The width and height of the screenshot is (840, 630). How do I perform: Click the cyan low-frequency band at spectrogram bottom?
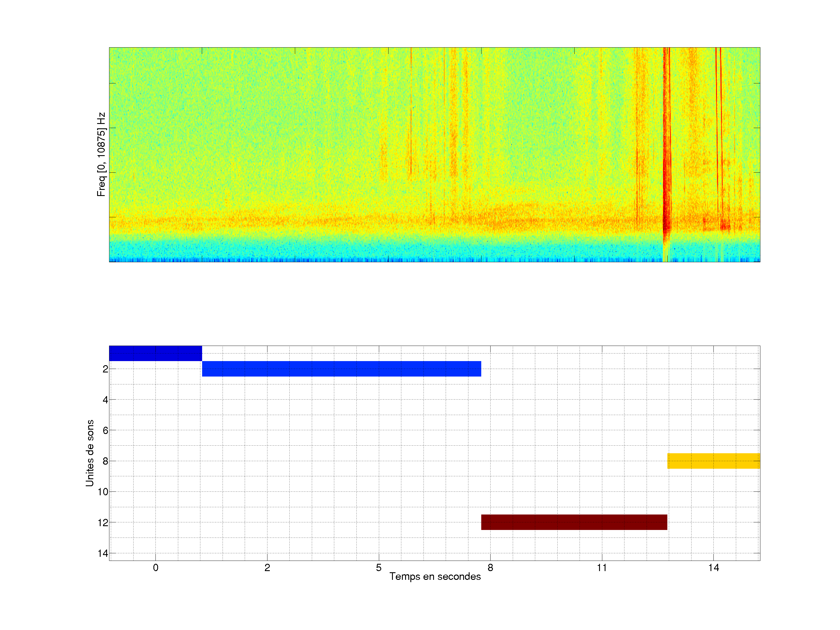tap(380, 249)
